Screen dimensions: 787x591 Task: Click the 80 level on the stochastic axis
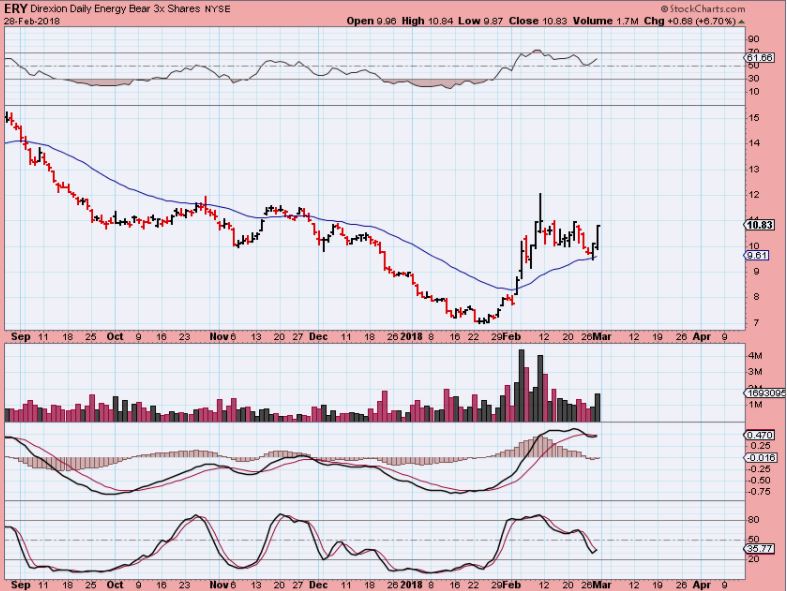[753, 520]
